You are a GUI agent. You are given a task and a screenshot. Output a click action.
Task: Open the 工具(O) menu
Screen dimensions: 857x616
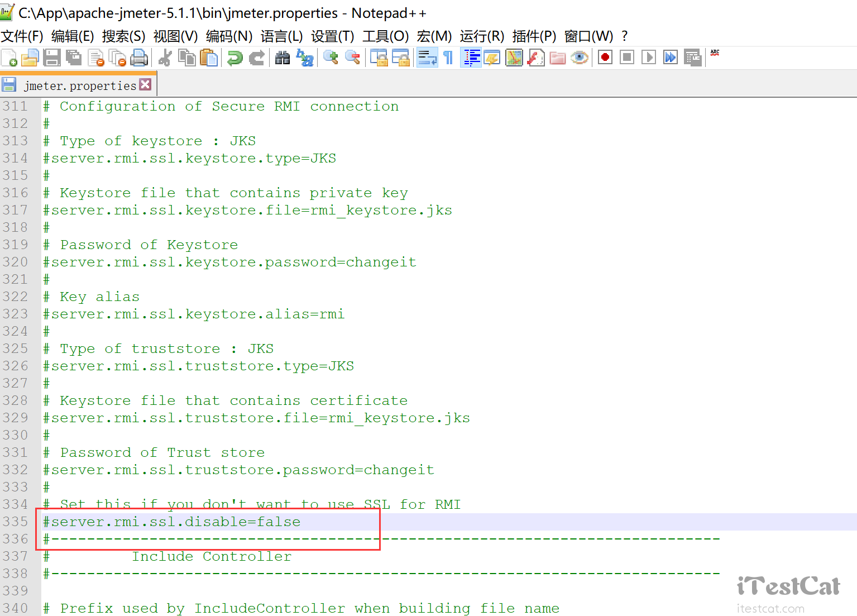[x=385, y=36]
